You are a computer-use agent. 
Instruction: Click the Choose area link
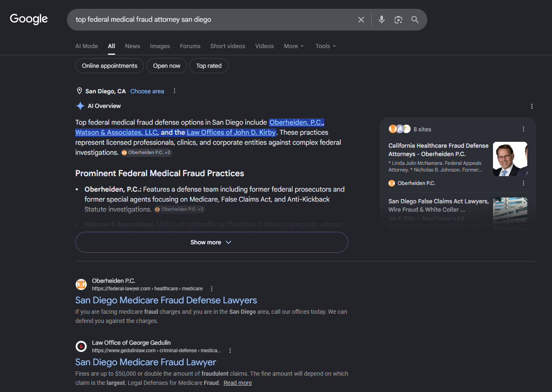click(147, 91)
